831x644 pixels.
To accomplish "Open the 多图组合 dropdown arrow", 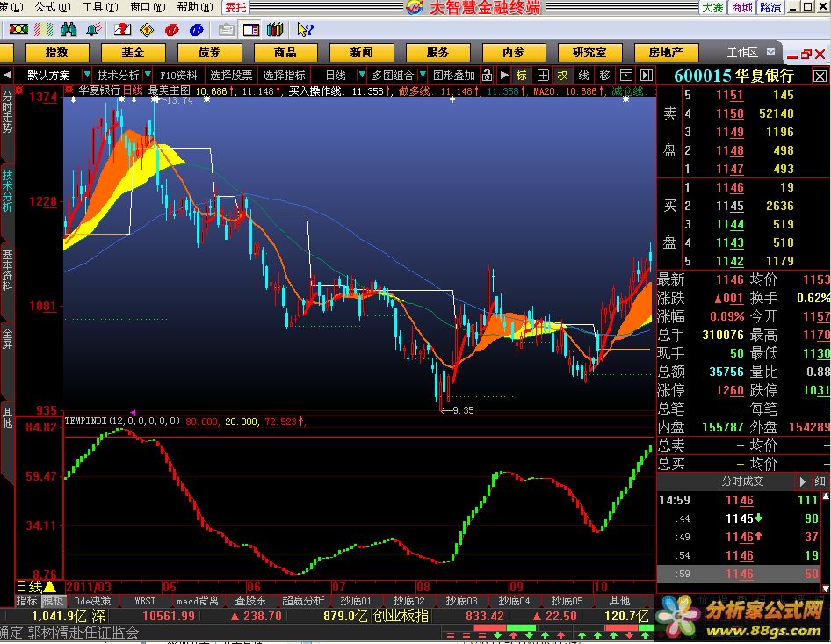I will pos(423,75).
